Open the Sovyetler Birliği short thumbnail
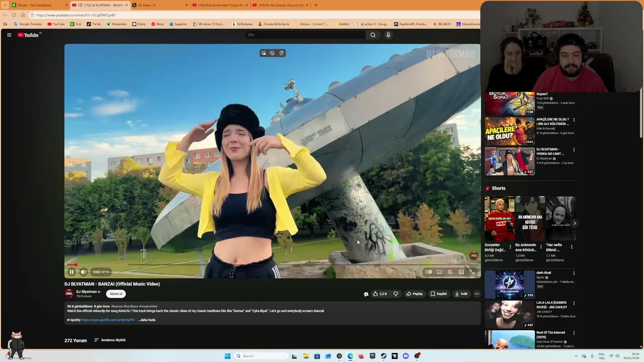This screenshot has width=644, height=362. tap(500, 219)
